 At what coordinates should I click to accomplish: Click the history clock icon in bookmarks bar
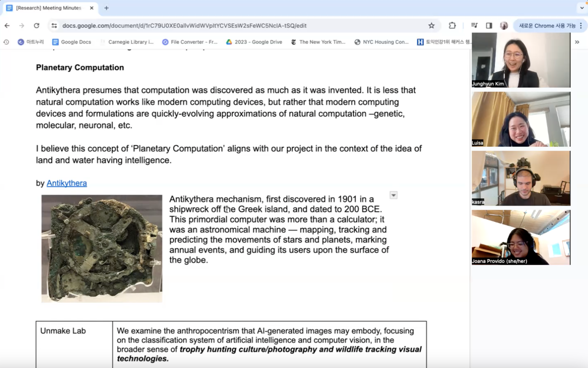pyautogui.click(x=6, y=42)
